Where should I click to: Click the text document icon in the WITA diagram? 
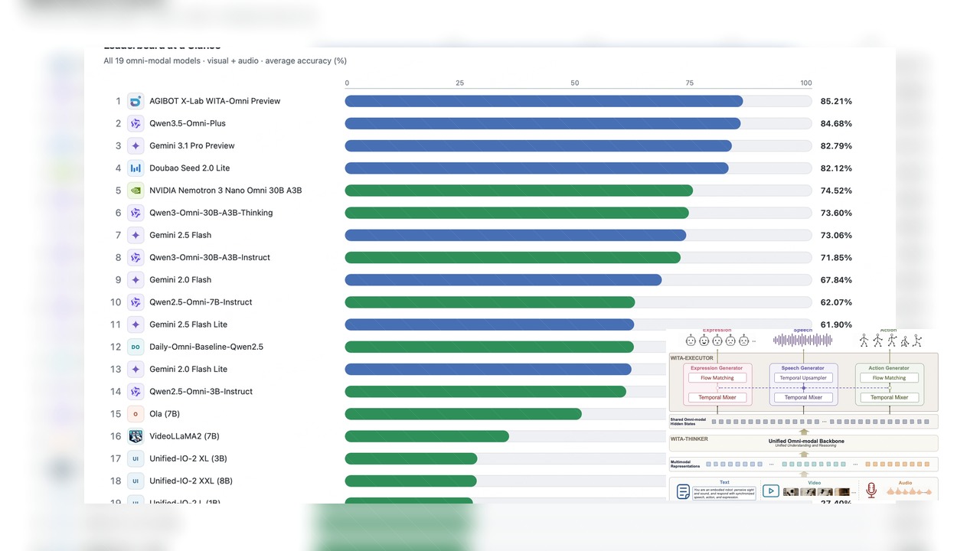tap(684, 491)
